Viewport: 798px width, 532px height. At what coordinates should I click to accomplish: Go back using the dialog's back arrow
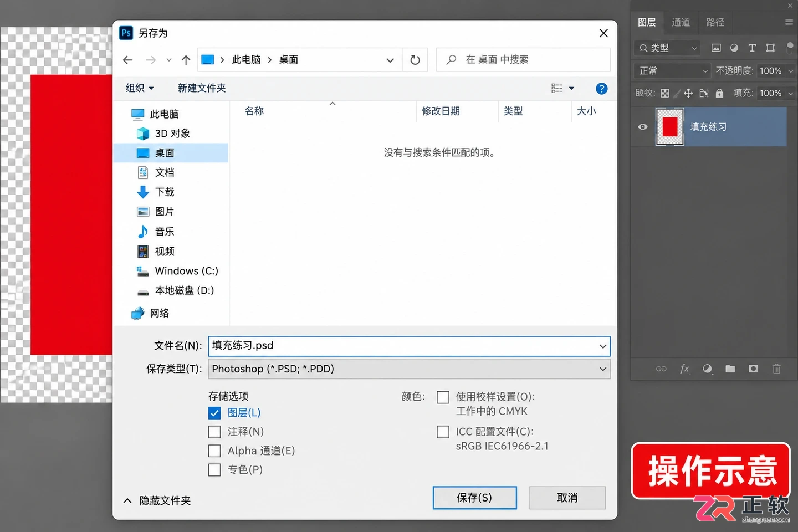click(x=128, y=60)
